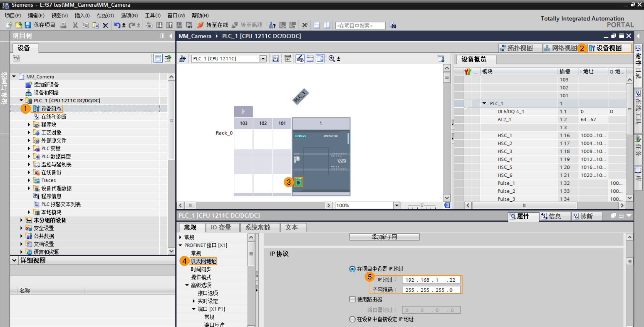This screenshot has height=327, width=644.
Task: Enable the 使用路由器 checkbox
Action: 352,299
